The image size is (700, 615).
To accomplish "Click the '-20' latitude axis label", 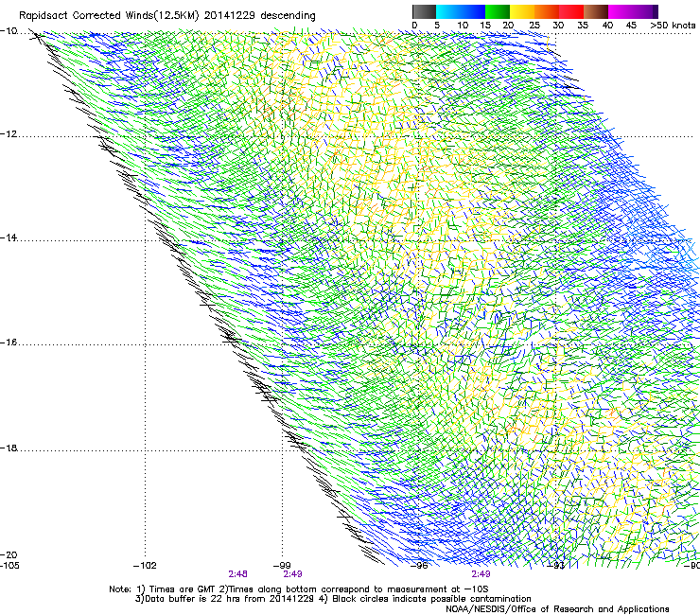I will click(x=9, y=555).
